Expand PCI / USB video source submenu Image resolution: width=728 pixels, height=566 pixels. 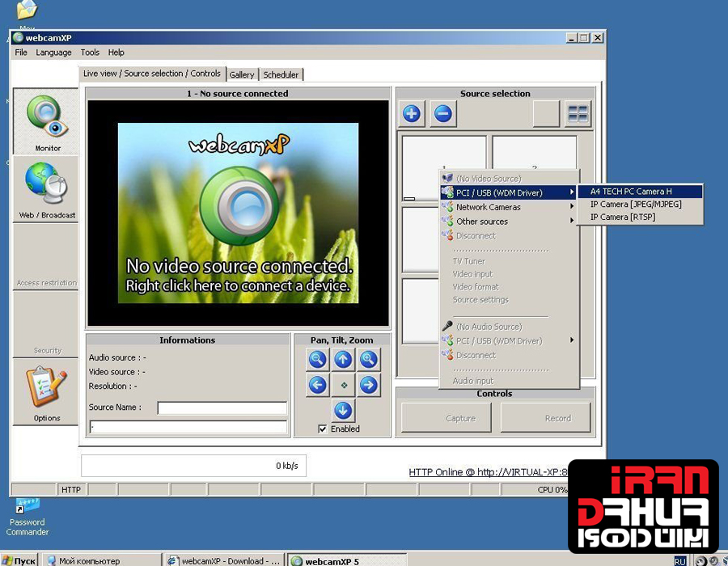pyautogui.click(x=510, y=192)
